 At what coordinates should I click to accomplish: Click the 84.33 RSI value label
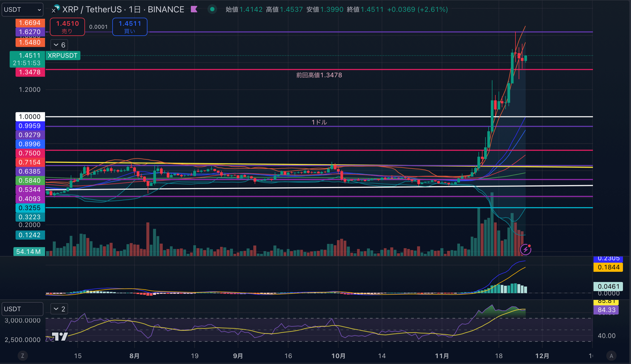606,310
